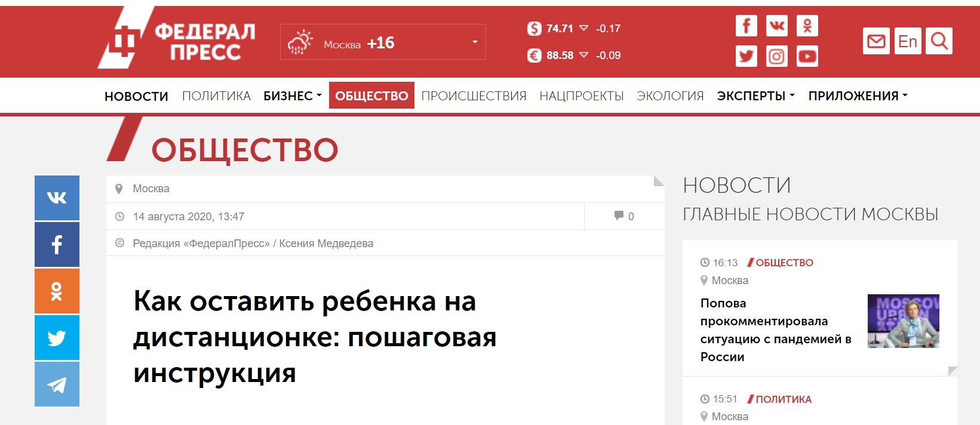Click the mail envelope icon

[x=876, y=41]
